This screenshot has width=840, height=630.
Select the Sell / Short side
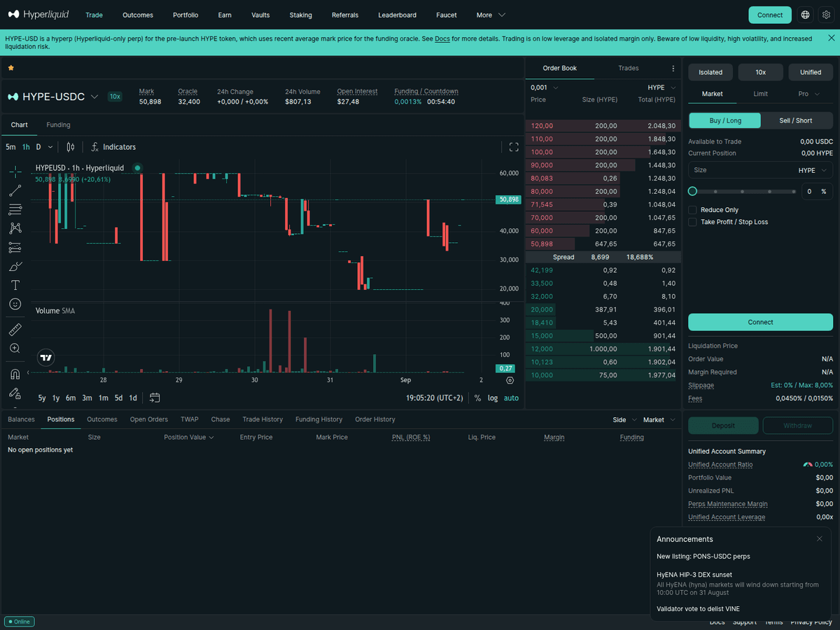[796, 120]
